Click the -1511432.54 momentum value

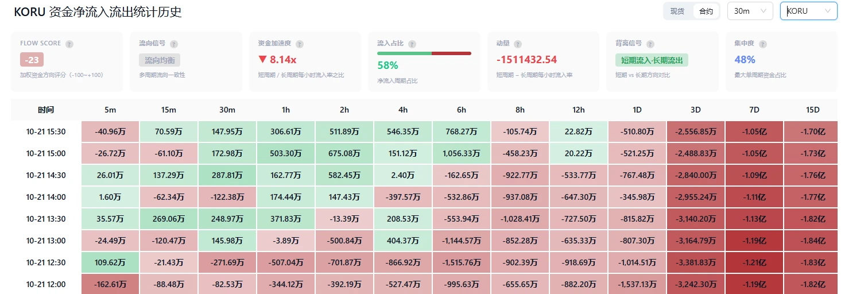click(x=526, y=60)
